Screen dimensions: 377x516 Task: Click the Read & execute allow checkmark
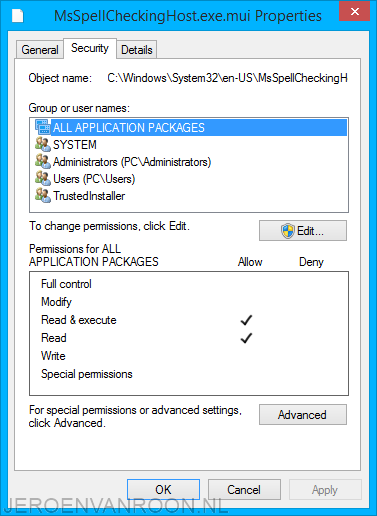(x=246, y=320)
